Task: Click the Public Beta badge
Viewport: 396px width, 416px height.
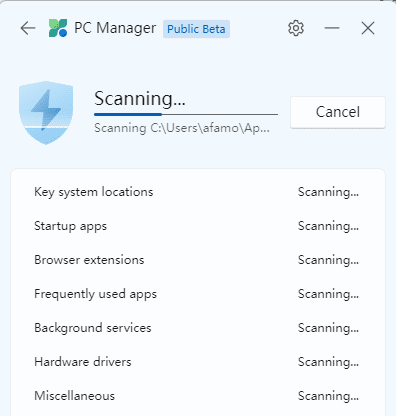Action: (196, 29)
